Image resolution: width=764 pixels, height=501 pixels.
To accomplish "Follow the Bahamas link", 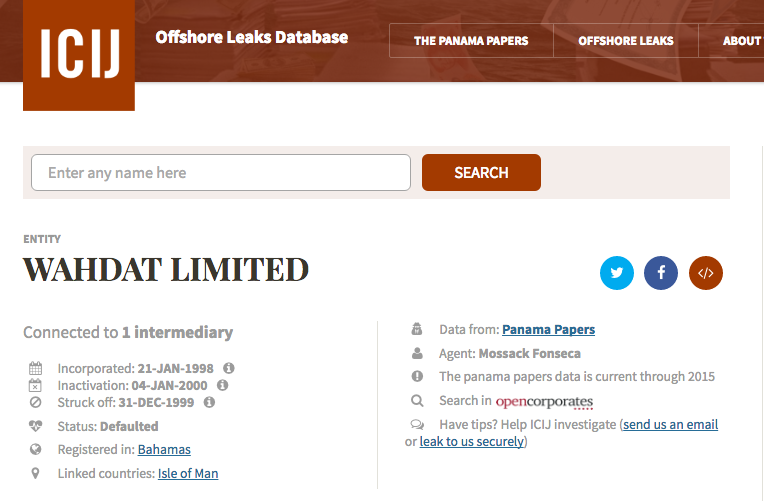I will tap(164, 450).
